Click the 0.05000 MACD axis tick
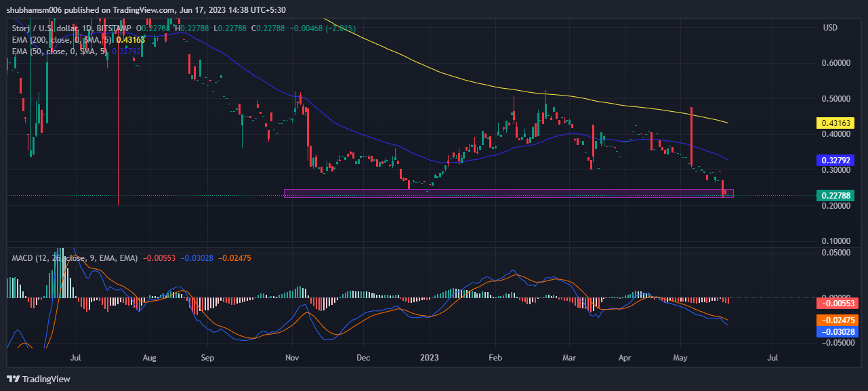Screen dimensions: 868x391 [x=836, y=253]
